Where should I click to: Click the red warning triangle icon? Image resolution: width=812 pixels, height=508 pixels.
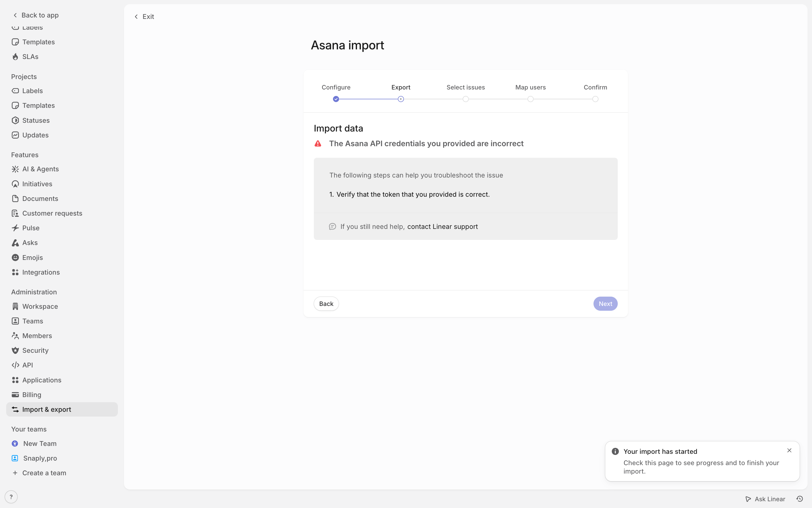pos(318,144)
